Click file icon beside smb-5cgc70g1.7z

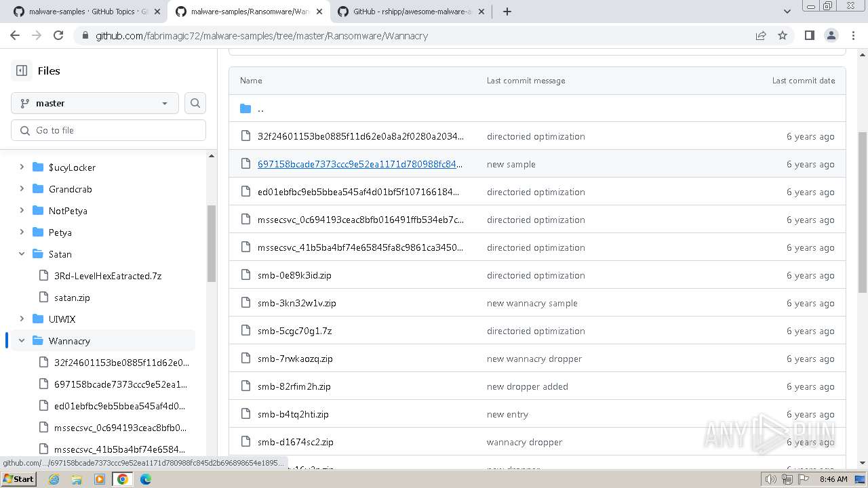(245, 331)
